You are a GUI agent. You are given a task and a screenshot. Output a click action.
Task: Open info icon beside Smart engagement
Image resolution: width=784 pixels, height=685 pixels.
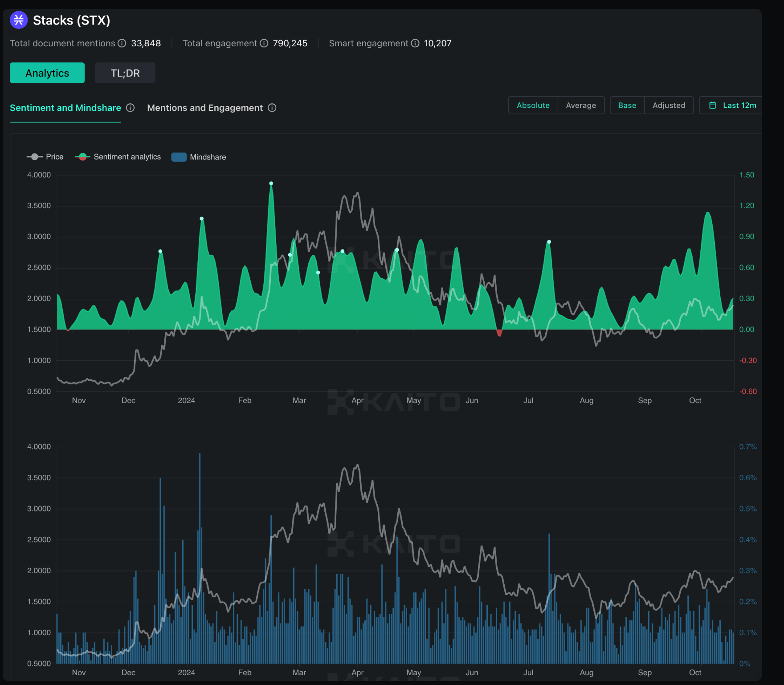415,43
